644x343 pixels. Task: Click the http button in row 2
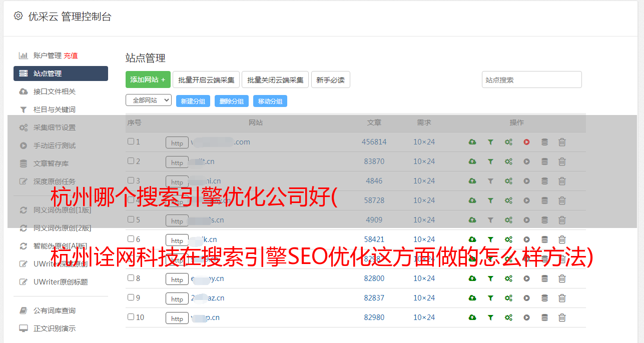(x=177, y=162)
